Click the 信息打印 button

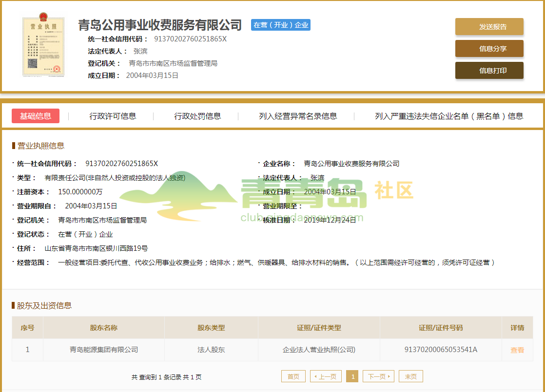click(489, 71)
